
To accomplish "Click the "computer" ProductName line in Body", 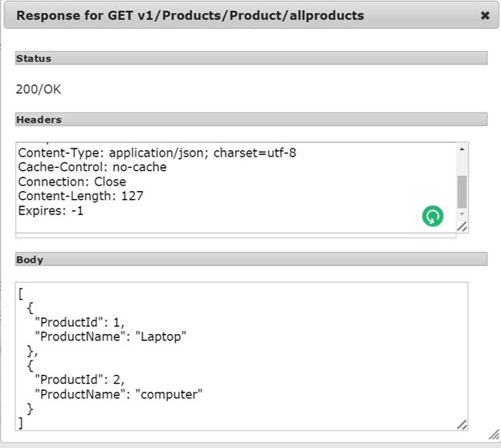I will pos(119,394).
